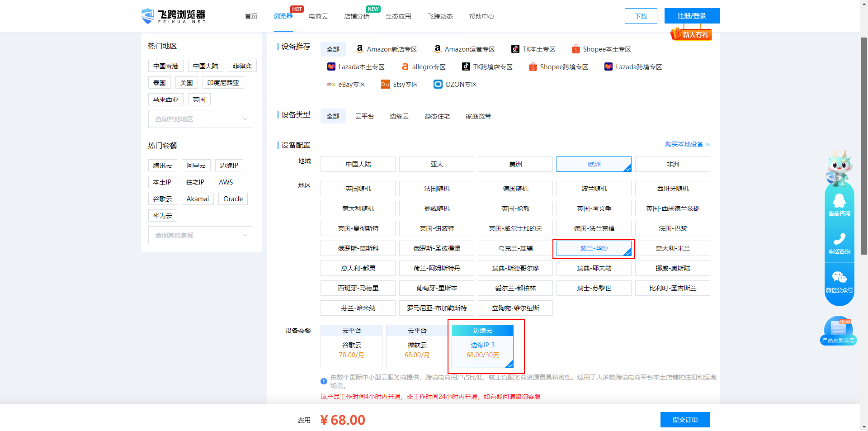Click the Feikua browser shield logo

click(x=148, y=16)
